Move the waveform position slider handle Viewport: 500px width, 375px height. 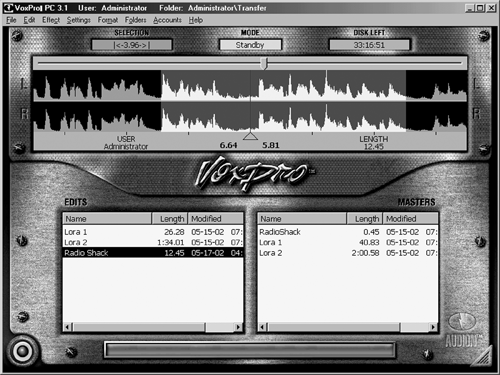(x=264, y=63)
